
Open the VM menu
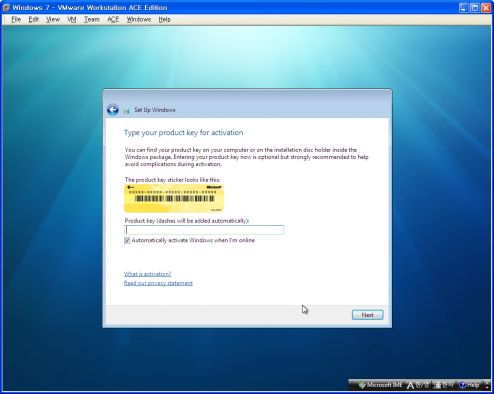pyautogui.click(x=72, y=19)
